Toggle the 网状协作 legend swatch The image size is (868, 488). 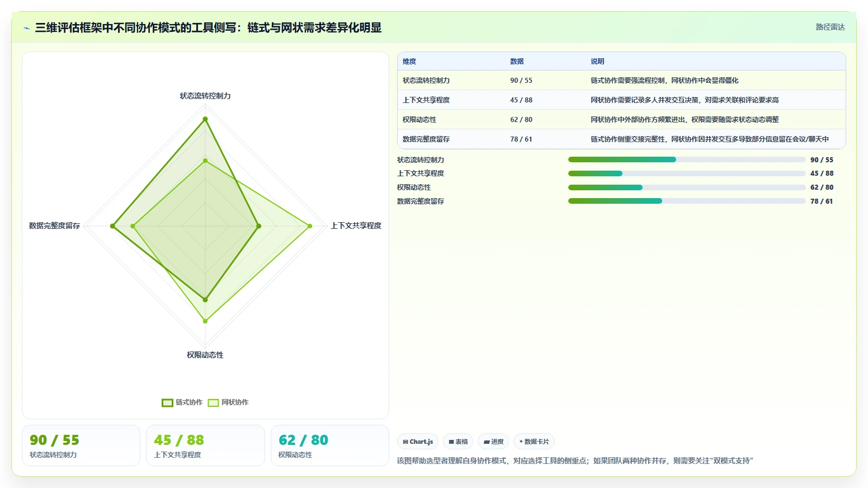point(213,402)
